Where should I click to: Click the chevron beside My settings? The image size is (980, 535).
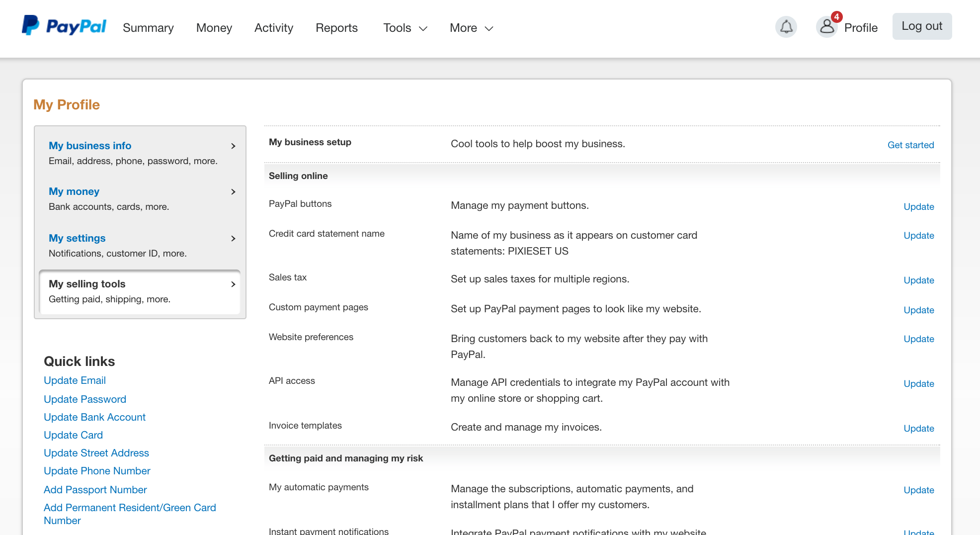tap(233, 239)
